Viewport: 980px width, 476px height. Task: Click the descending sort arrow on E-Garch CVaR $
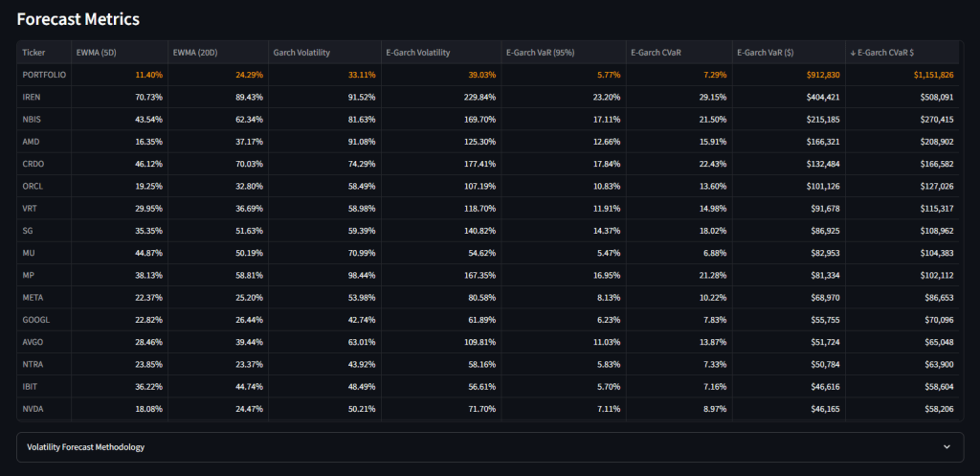[853, 52]
